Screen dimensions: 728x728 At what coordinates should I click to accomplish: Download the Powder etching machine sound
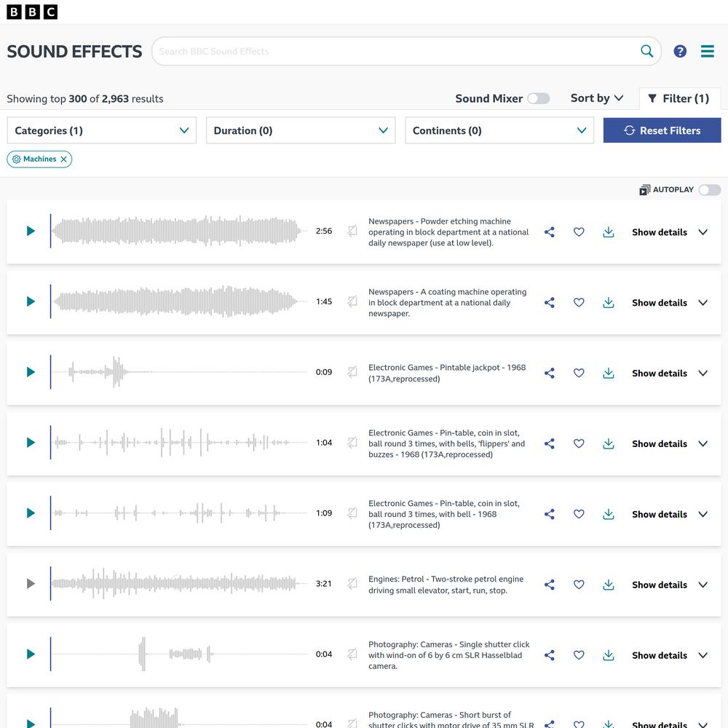click(608, 232)
